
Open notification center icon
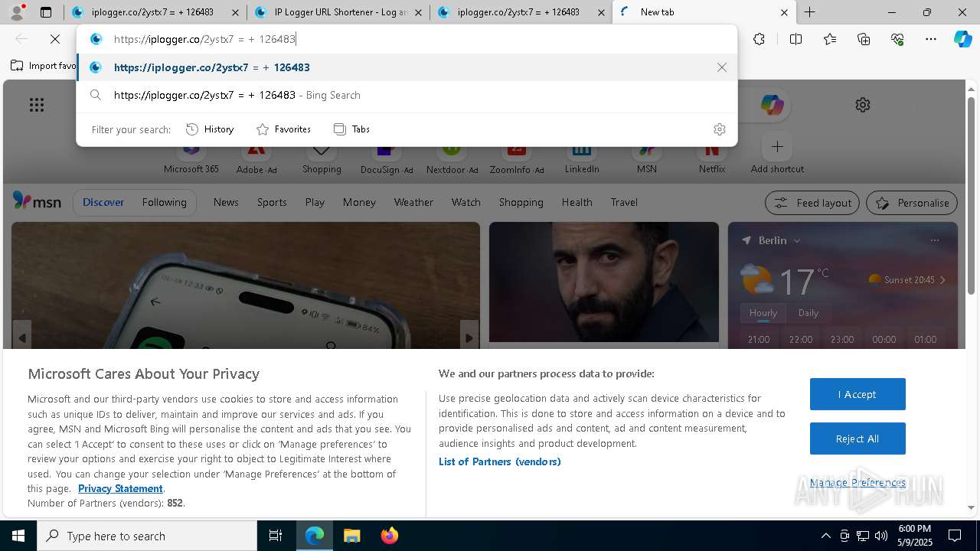(955, 536)
